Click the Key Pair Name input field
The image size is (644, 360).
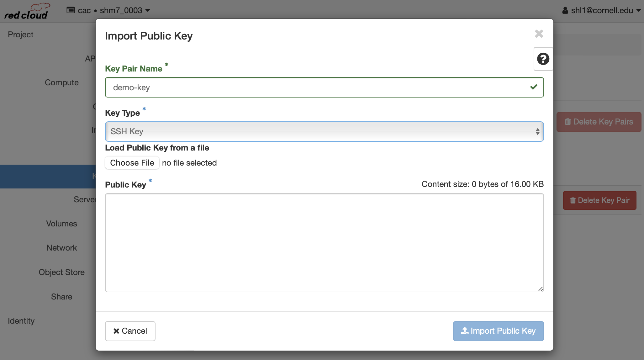tap(325, 87)
